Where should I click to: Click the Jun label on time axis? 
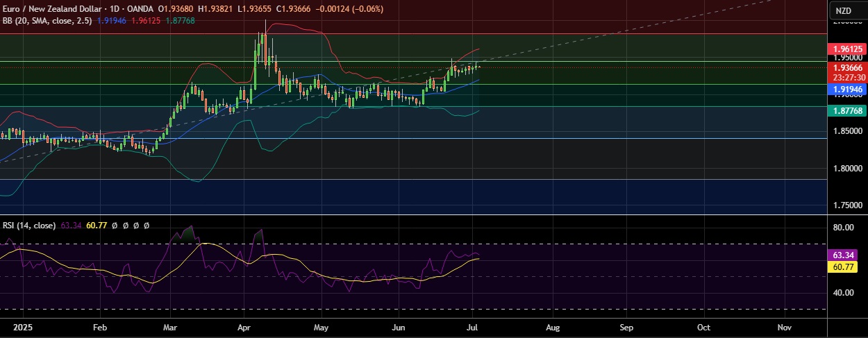tap(399, 326)
